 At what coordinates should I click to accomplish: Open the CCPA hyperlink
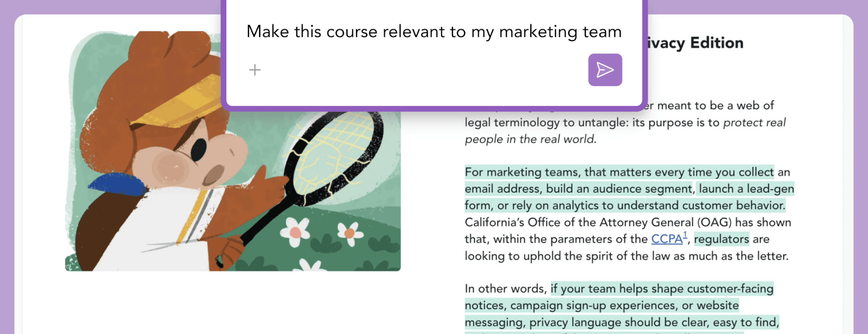coord(666,239)
